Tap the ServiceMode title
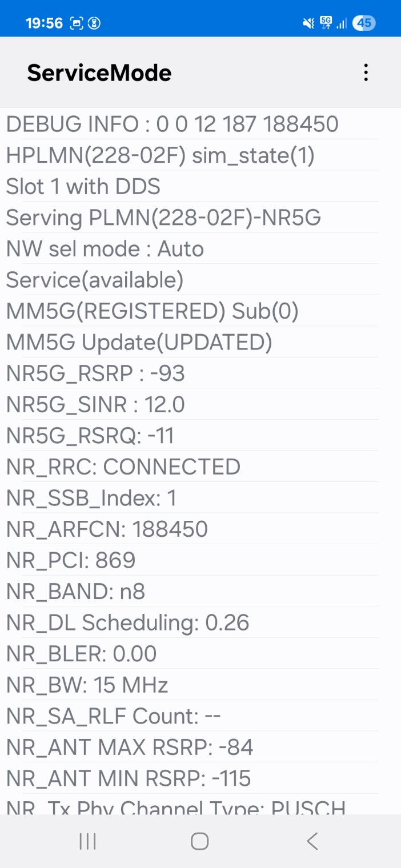 (99, 73)
